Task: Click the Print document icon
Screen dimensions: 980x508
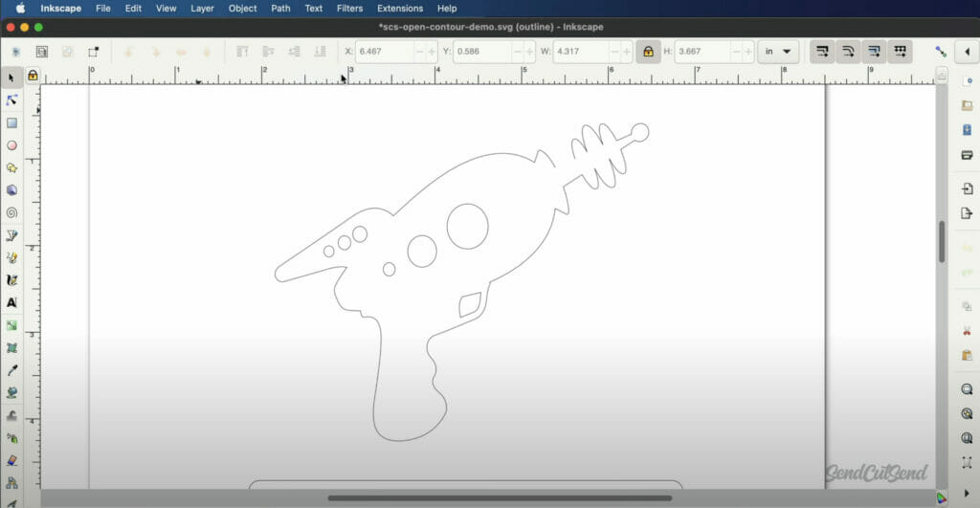Action: (x=967, y=155)
